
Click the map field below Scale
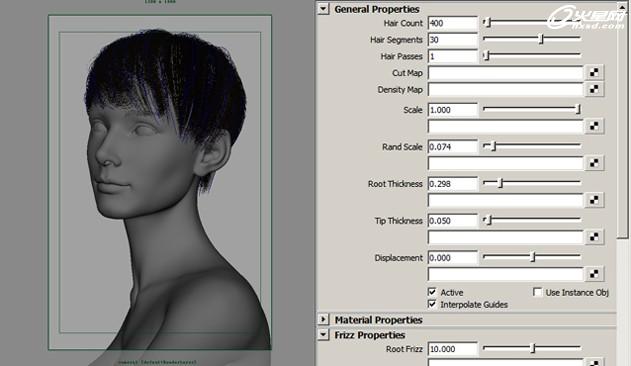coord(505,126)
